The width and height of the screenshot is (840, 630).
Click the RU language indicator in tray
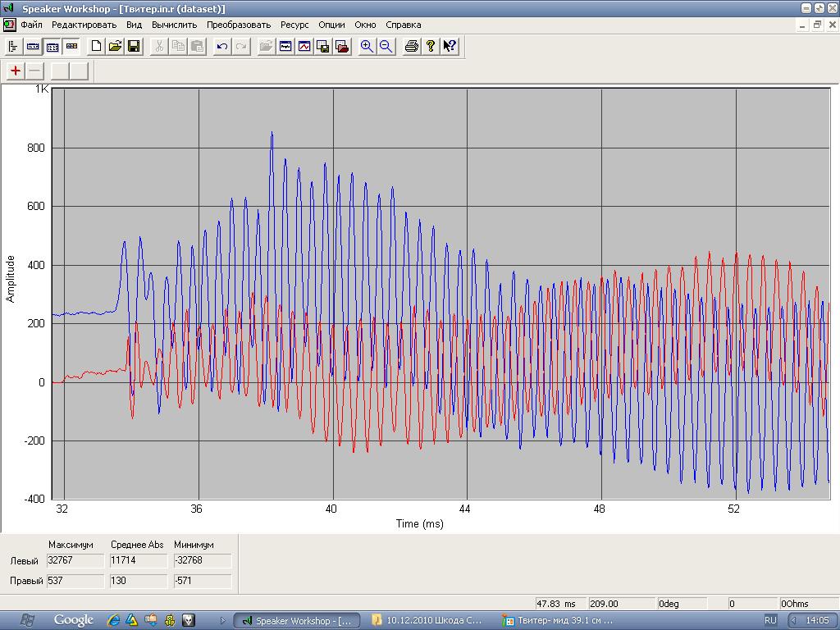pos(770,620)
